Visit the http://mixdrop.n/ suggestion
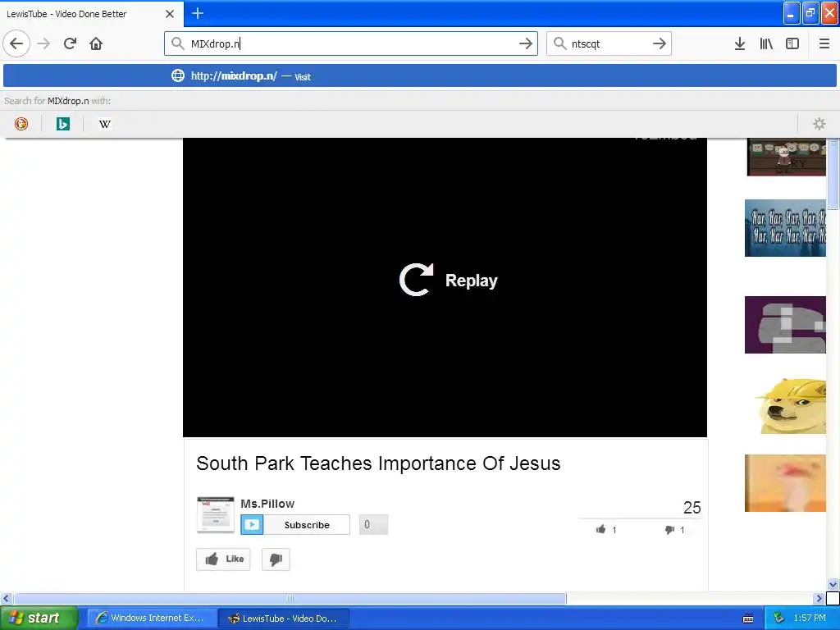 point(420,76)
